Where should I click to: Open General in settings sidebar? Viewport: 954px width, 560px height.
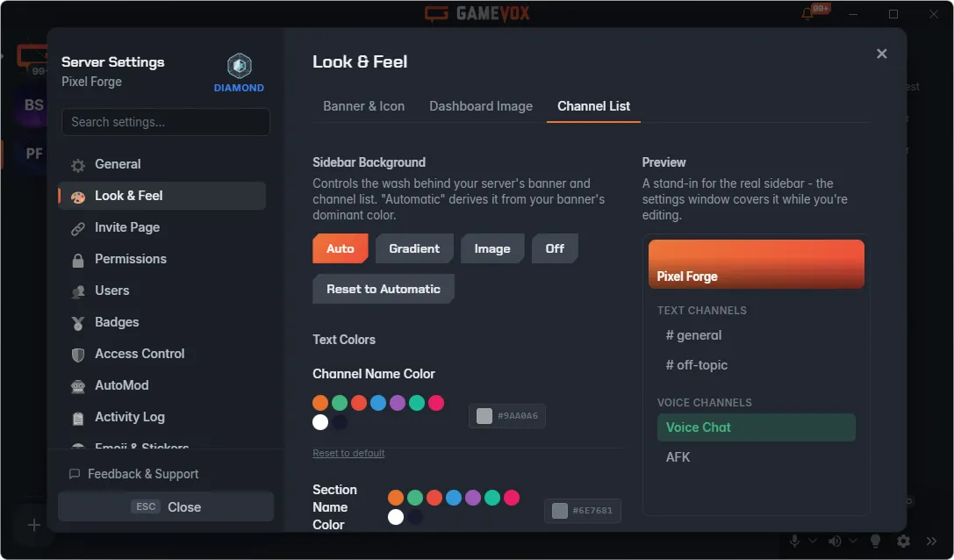[161, 164]
